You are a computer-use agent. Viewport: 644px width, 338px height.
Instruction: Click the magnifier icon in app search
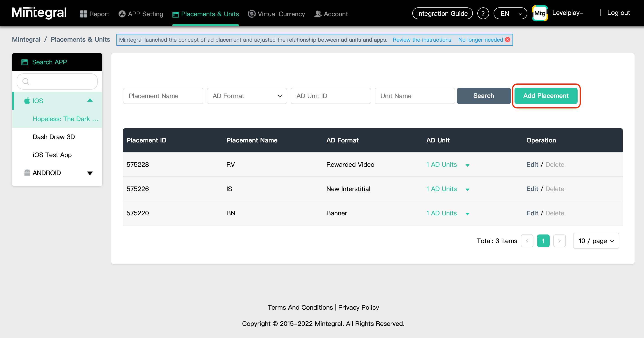coord(25,81)
